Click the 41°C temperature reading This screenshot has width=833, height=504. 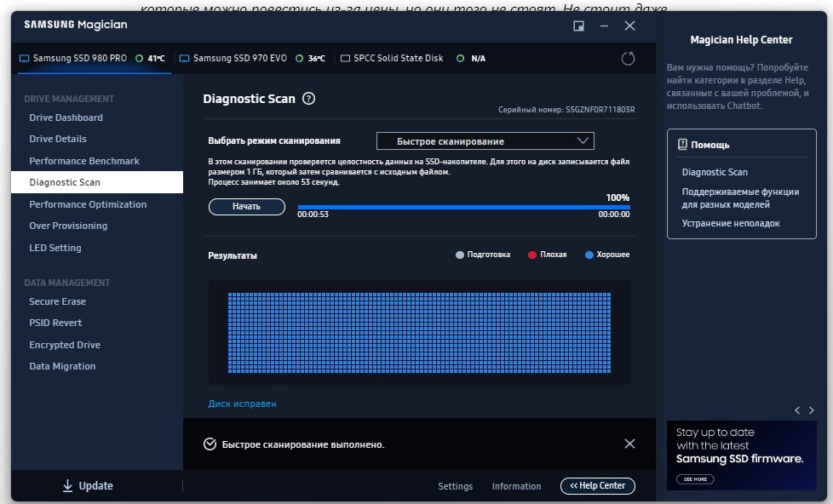156,59
